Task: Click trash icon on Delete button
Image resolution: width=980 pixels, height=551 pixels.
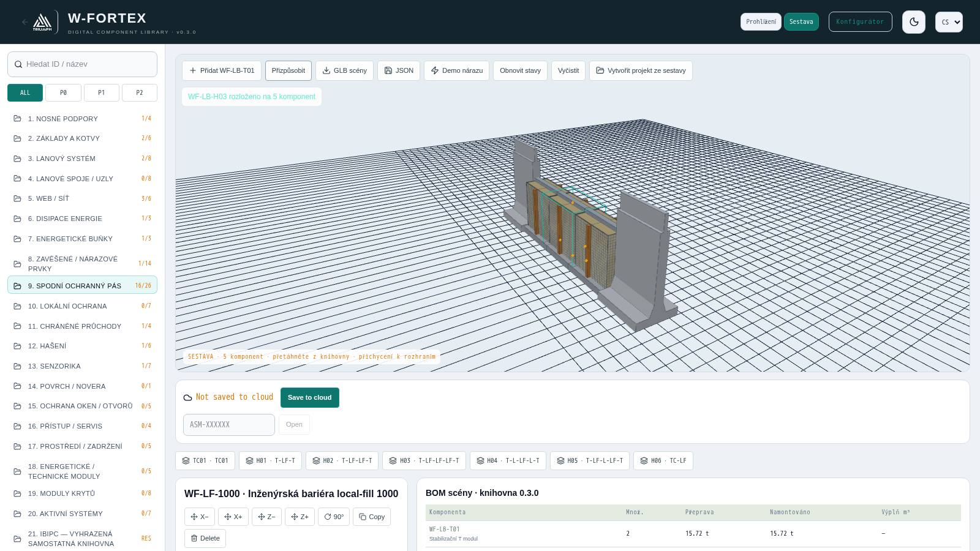Action: 194,538
